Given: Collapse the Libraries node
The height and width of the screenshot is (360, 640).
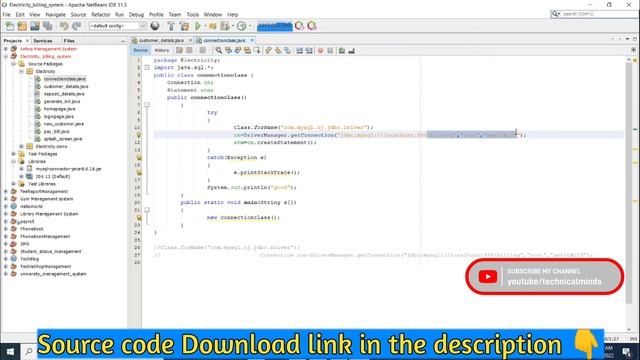Looking at the screenshot, I should pyautogui.click(x=13, y=162).
